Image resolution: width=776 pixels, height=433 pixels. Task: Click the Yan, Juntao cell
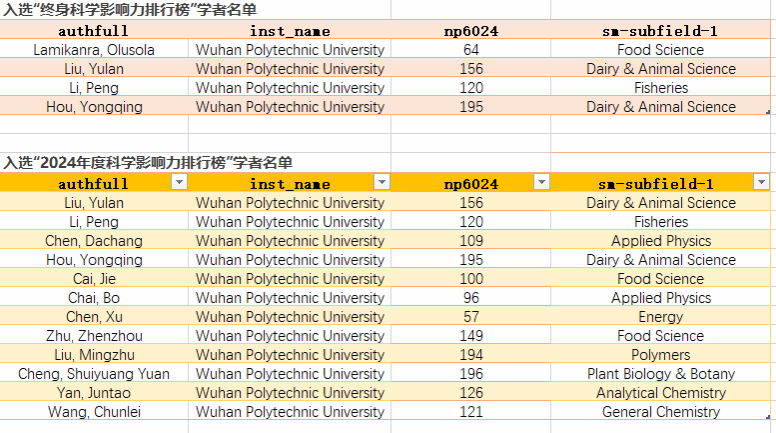(x=94, y=393)
